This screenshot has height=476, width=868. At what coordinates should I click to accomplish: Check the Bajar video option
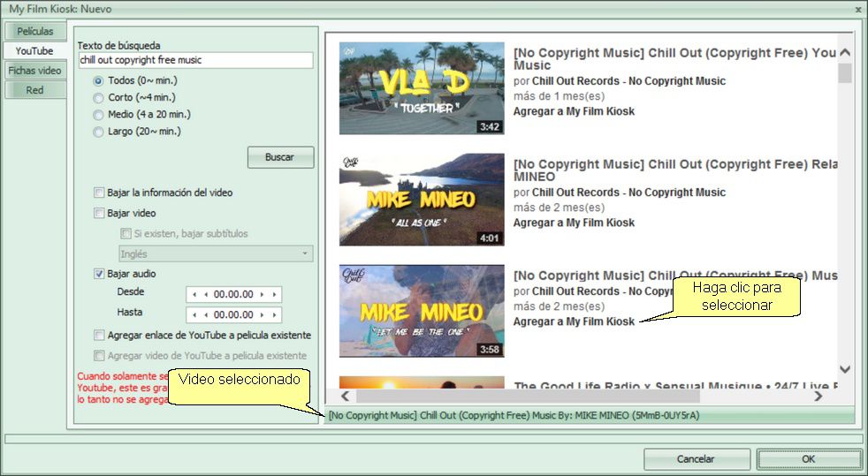coord(99,213)
